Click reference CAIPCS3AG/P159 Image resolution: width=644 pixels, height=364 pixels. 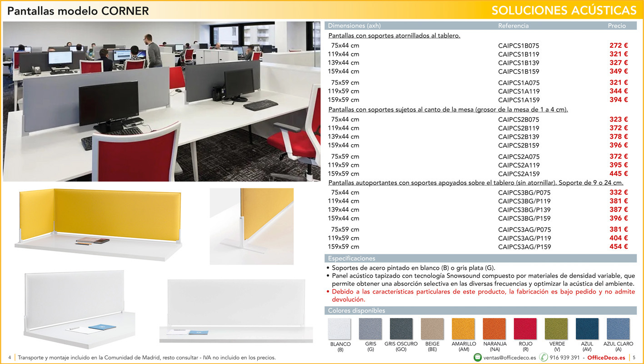coord(524,247)
